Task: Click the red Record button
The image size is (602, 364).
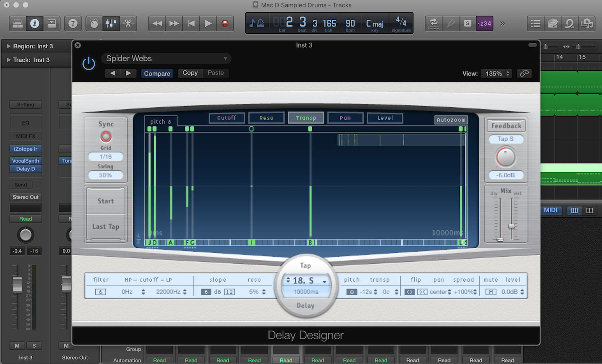Action: coord(225,23)
